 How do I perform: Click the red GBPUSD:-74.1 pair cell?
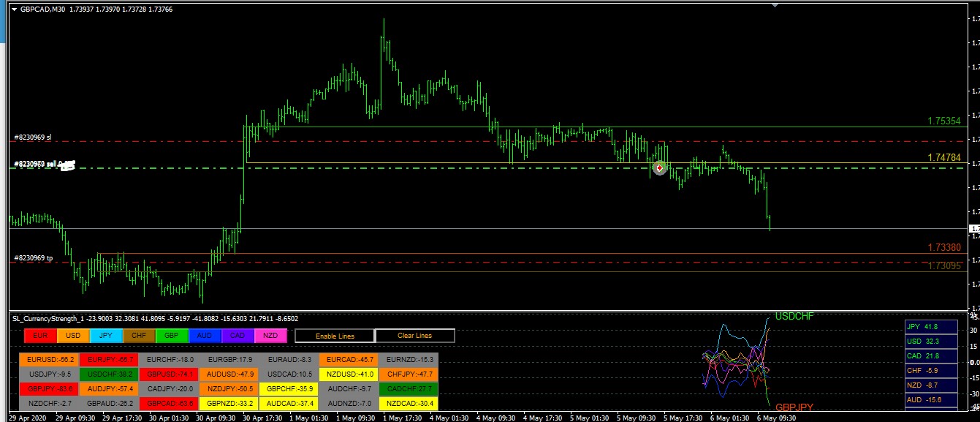pyautogui.click(x=168, y=374)
